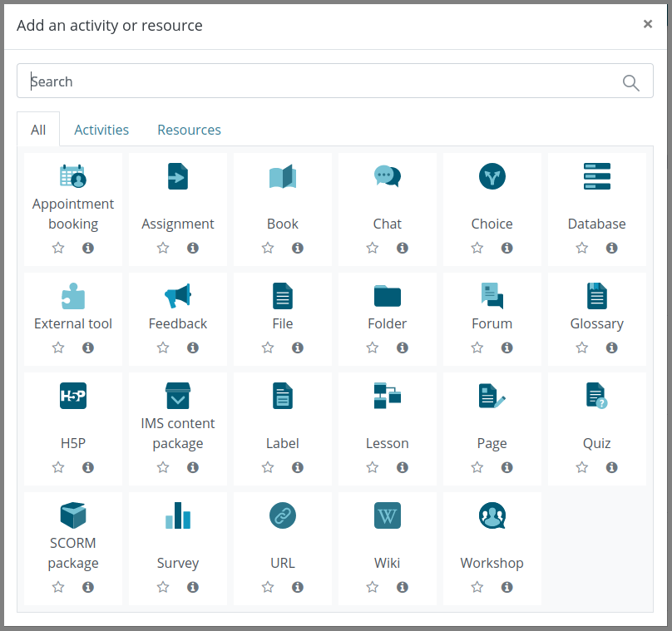This screenshot has width=672, height=631.
Task: Show info for the Label resource
Action: pos(298,467)
